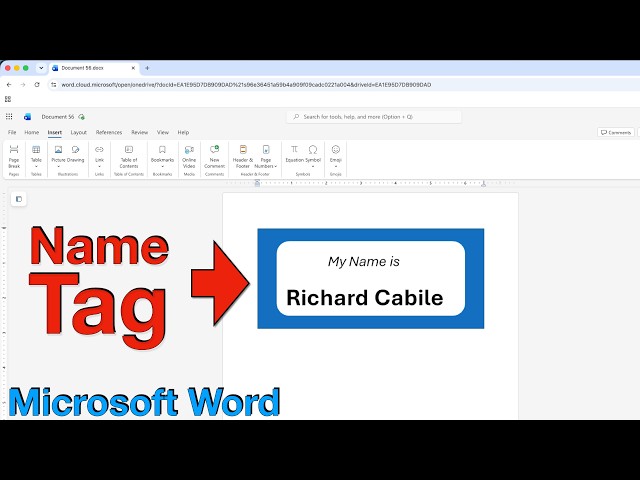The image size is (640, 480).
Task: Click the right indent marker on ruler
Action: [484, 184]
